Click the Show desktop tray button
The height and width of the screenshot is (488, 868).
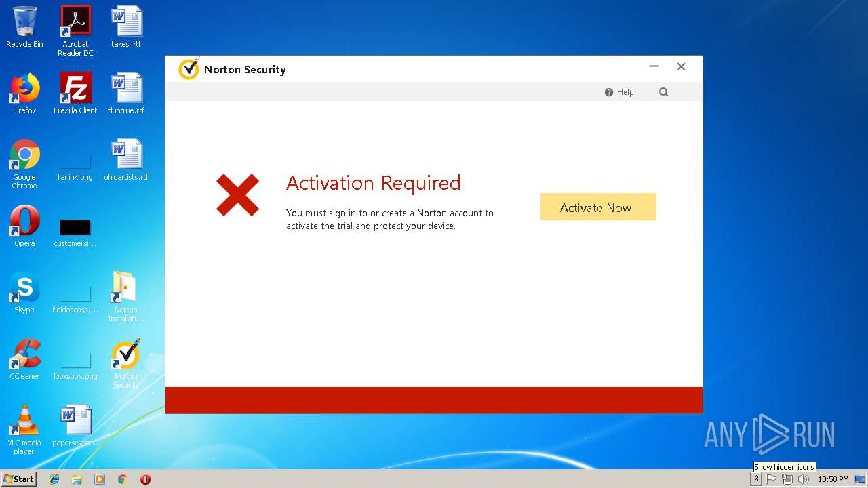pos(860,479)
